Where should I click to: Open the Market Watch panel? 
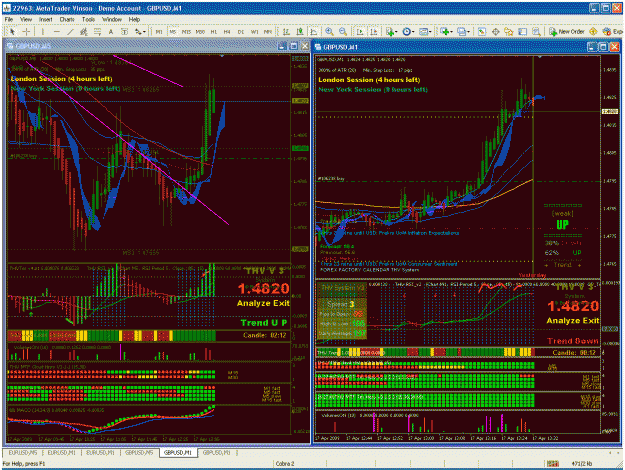pyautogui.click(x=482, y=31)
